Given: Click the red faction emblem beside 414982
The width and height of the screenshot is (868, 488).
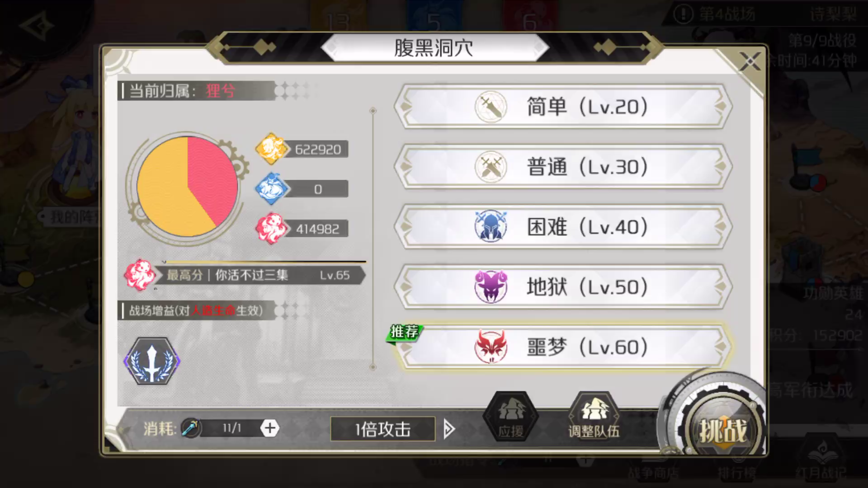Looking at the screenshot, I should click(270, 228).
